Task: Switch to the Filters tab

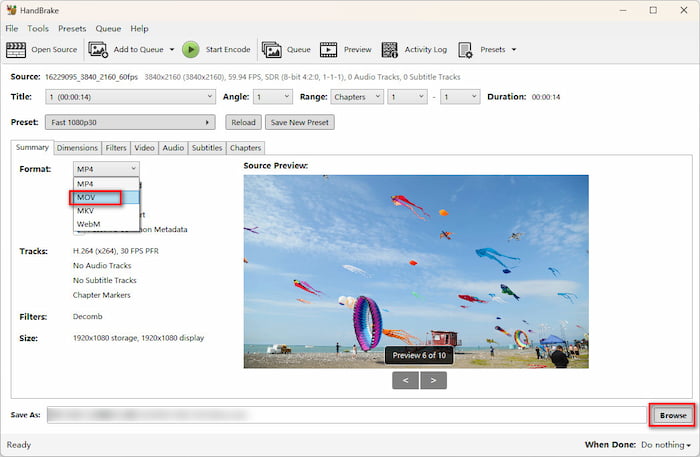Action: 116,148
